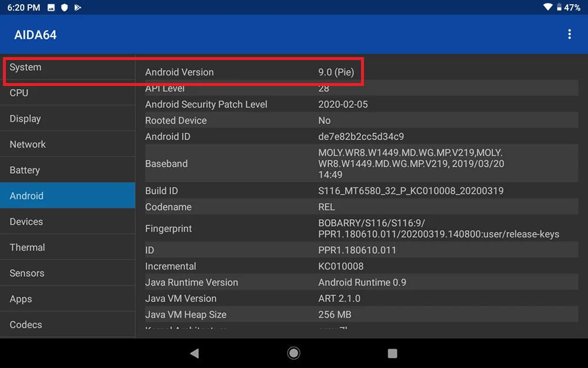The width and height of the screenshot is (588, 368).
Task: Select the Java Runtime Version label
Action: coord(191,283)
